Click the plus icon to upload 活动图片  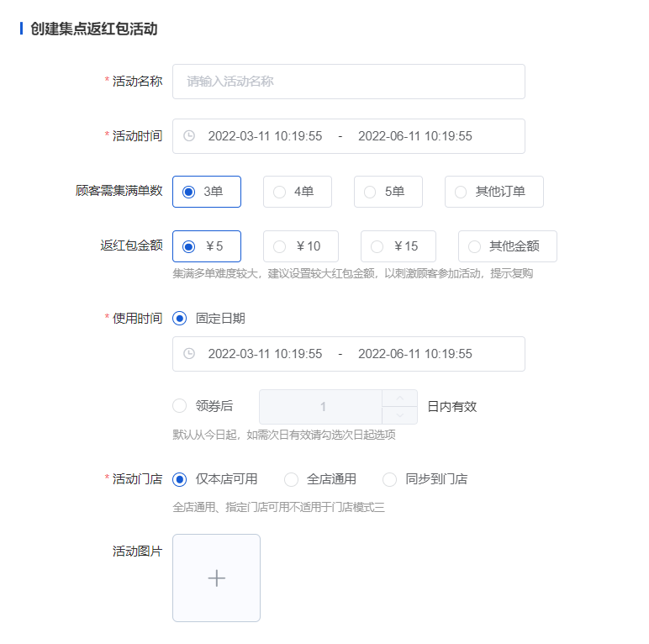[x=216, y=578]
